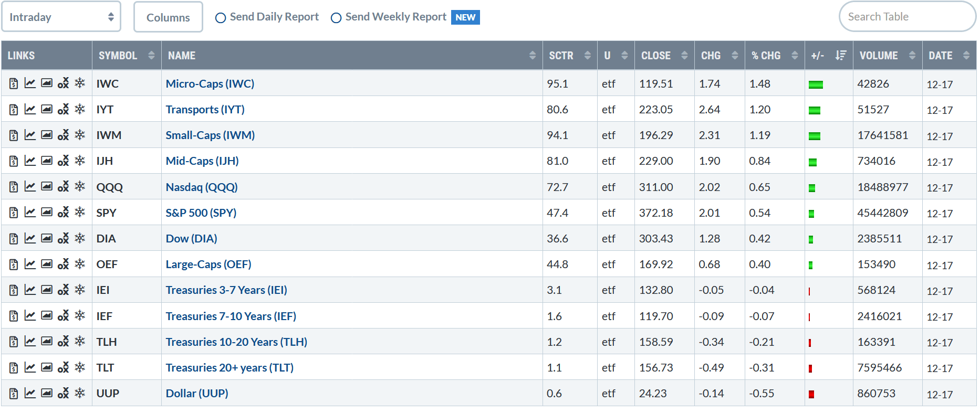Sort table by CHG column arrows
The width and height of the screenshot is (980, 413).
[735, 55]
